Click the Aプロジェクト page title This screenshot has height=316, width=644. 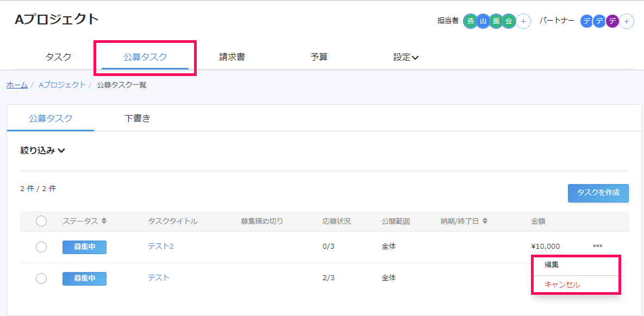point(57,19)
